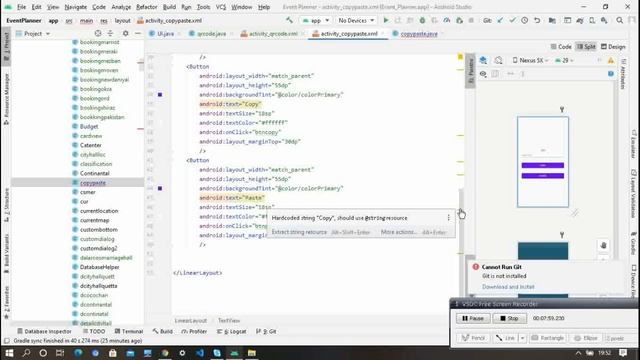Run the app with the green play icon

[x=386, y=20]
